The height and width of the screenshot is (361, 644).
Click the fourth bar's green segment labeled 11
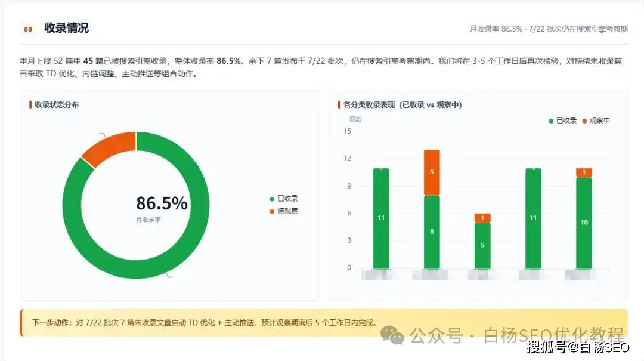pyautogui.click(x=533, y=218)
